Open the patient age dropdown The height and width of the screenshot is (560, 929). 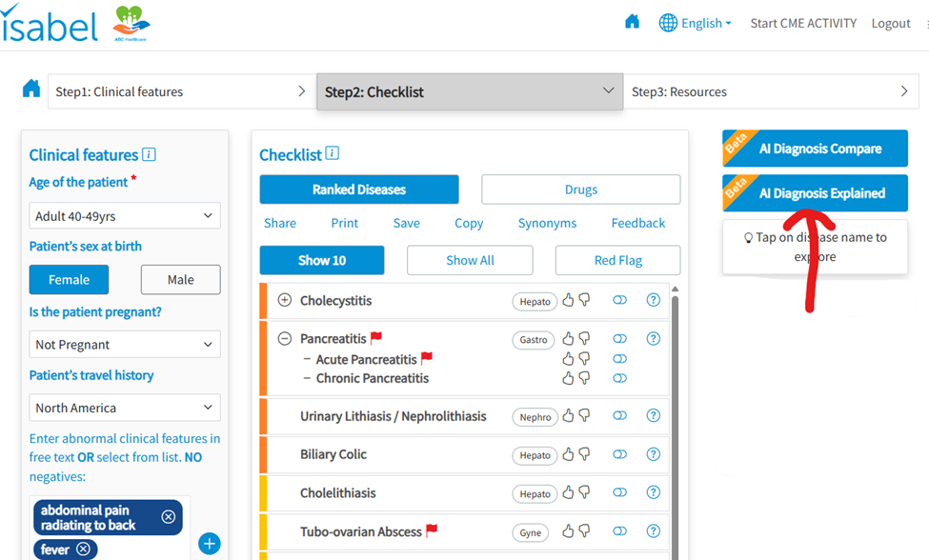pos(125,216)
